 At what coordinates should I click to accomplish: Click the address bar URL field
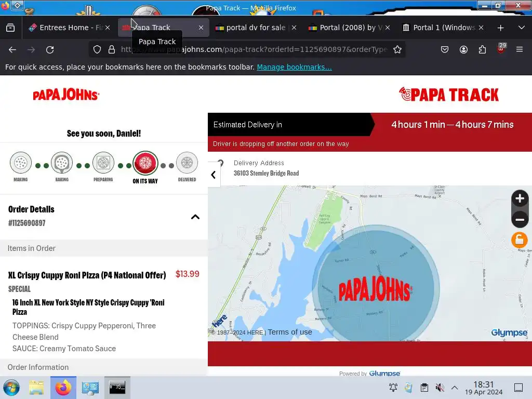click(254, 49)
